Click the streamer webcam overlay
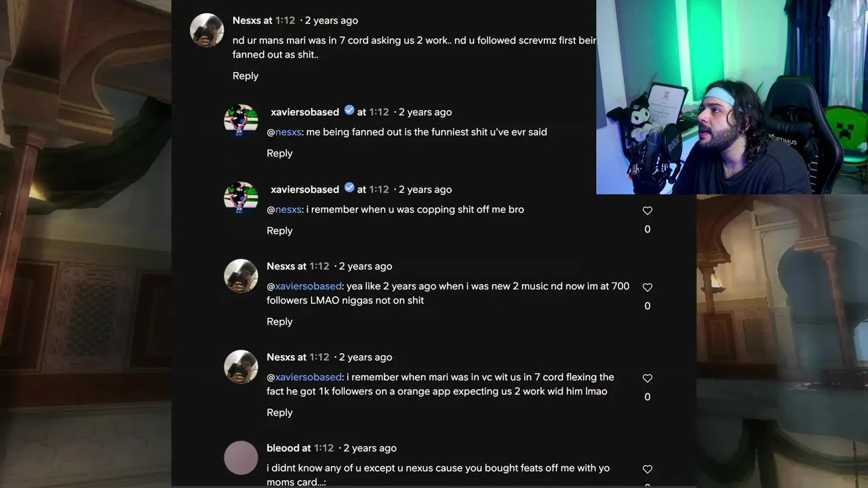The height and width of the screenshot is (488, 868). click(x=732, y=97)
